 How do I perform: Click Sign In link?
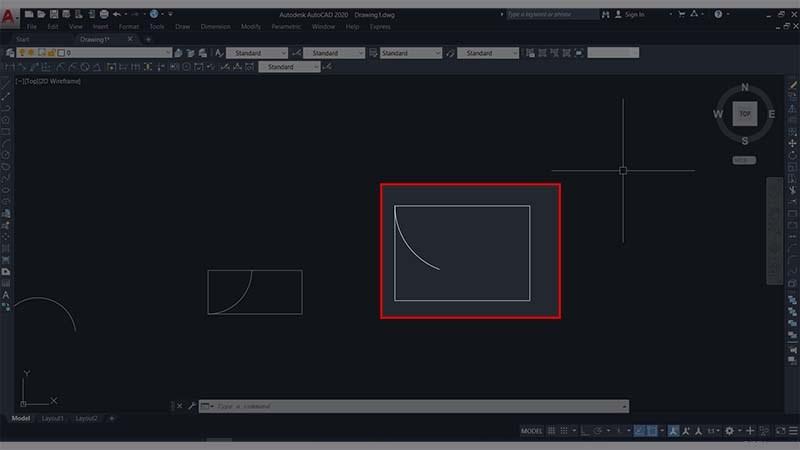pos(634,14)
